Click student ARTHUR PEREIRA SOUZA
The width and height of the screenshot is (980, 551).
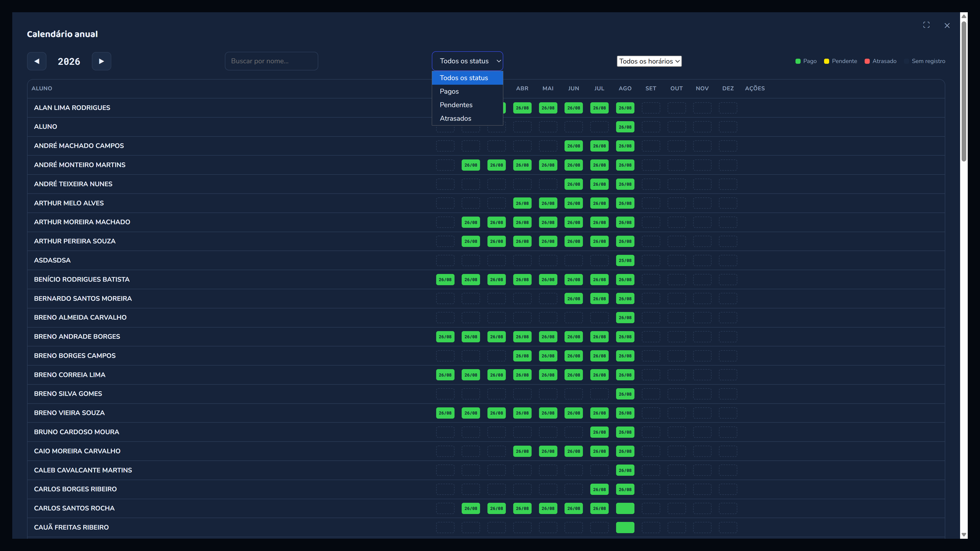[75, 241]
